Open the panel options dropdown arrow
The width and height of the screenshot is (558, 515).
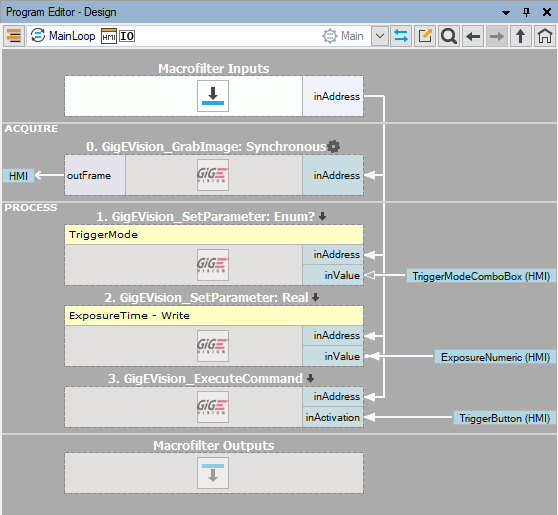[x=506, y=12]
